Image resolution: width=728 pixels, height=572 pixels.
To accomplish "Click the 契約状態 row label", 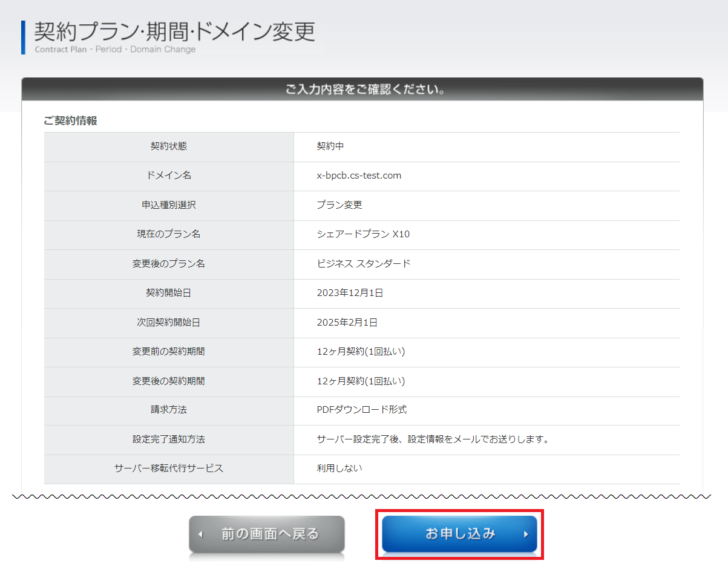I will coord(169,146).
